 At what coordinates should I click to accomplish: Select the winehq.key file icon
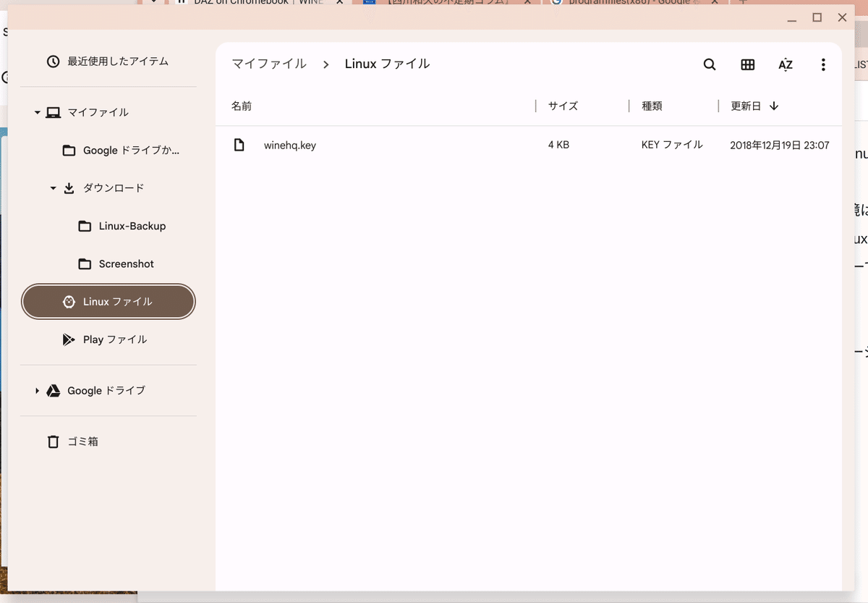tap(239, 145)
